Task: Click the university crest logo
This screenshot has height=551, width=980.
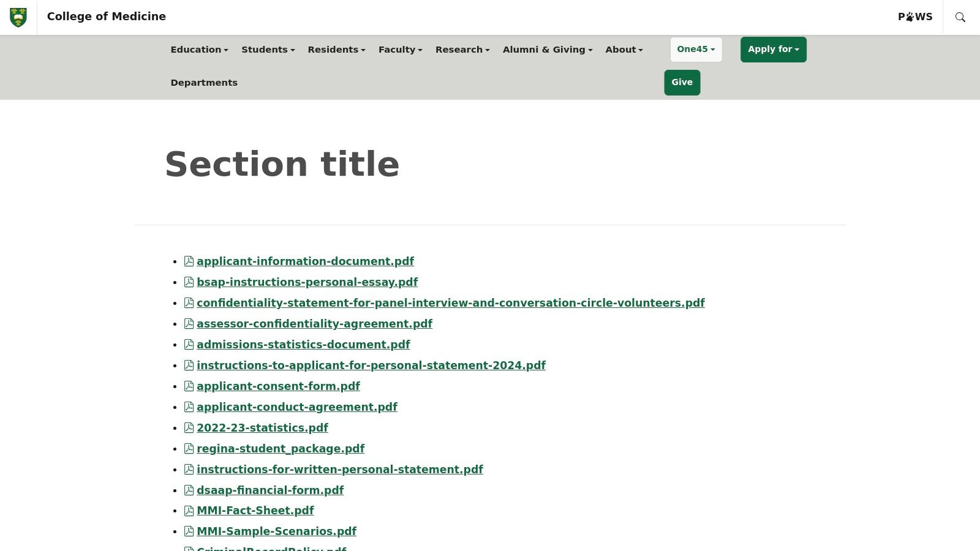Action: point(19,17)
